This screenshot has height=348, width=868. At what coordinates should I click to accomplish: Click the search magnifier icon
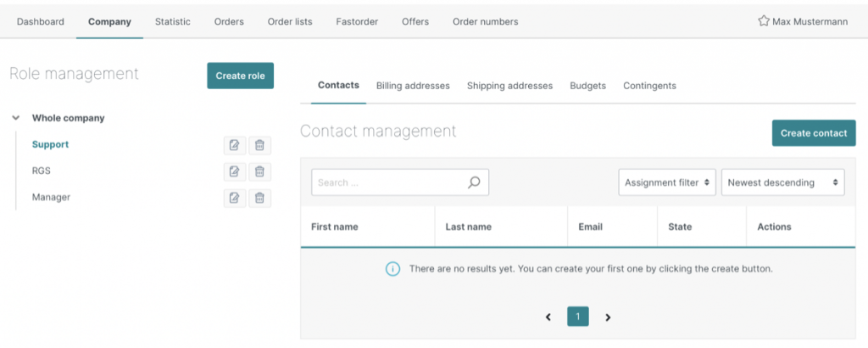(x=474, y=182)
